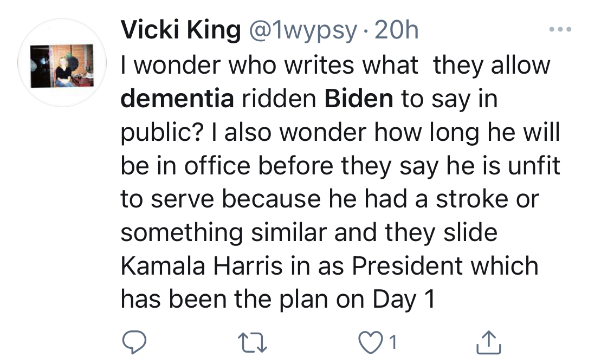Click the bold word dementia

pos(177,99)
